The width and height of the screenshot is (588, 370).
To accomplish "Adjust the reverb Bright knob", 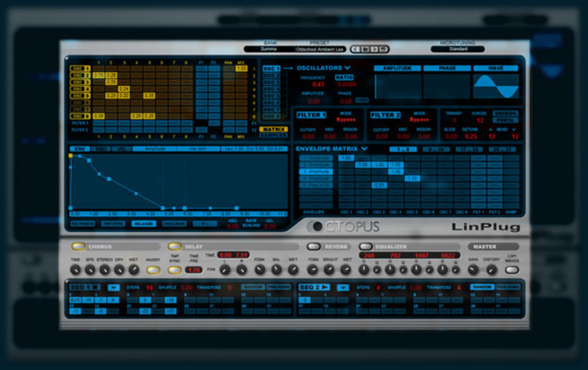I will (x=329, y=269).
